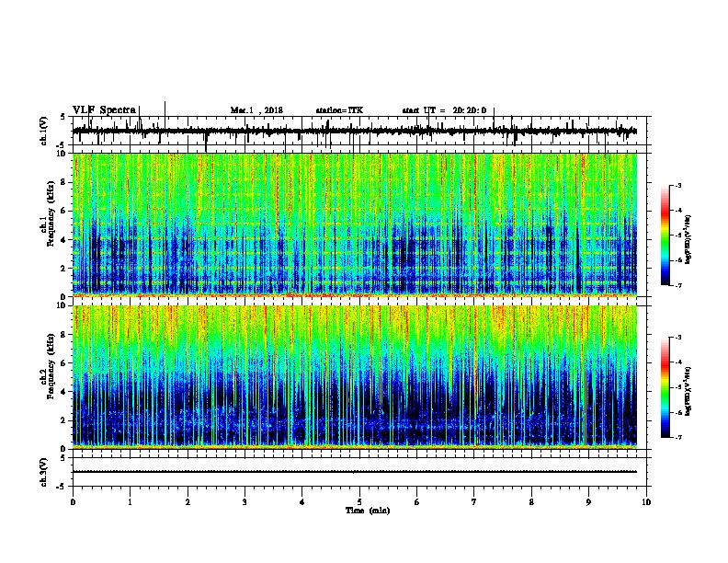Click the "ch.3(V)" waveform axis label
728x563 pixels.
coord(44,472)
